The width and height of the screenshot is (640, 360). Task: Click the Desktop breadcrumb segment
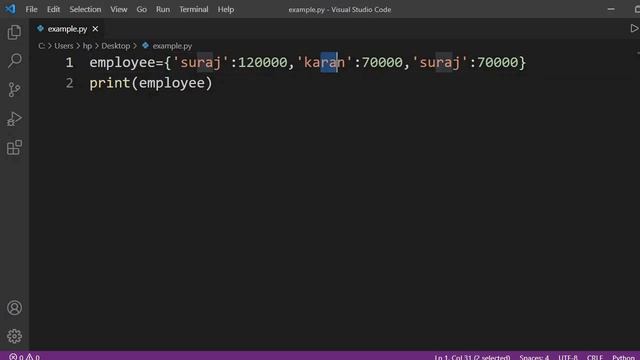coord(116,46)
